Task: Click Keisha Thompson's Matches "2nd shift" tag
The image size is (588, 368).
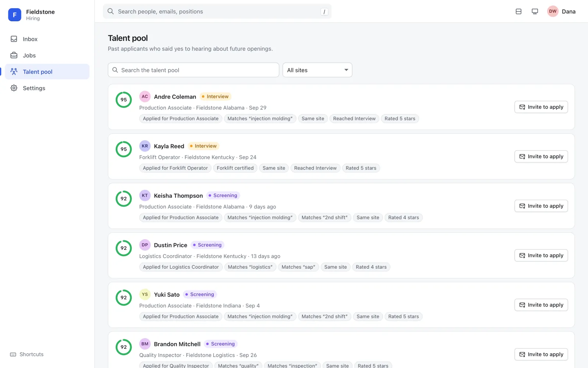Action: tap(325, 217)
